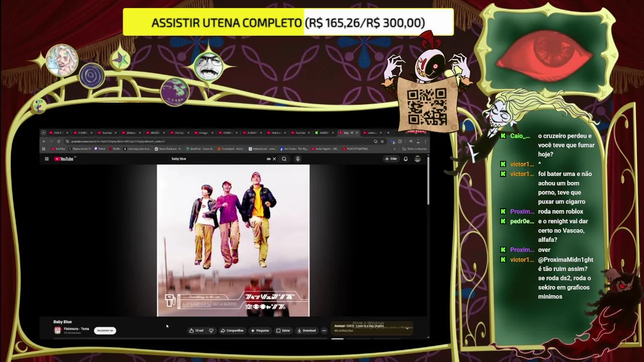
Task: Click the Fishmans album art video player
Action: [233, 240]
